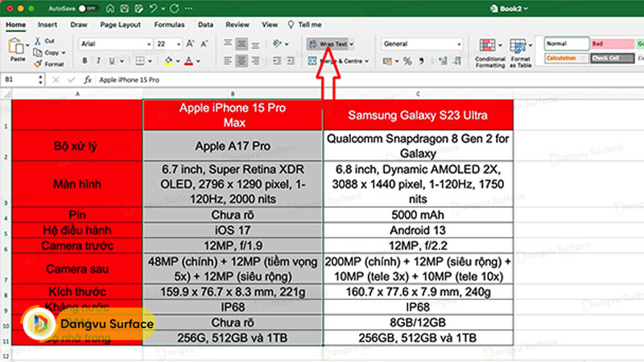The height and width of the screenshot is (362, 644).
Task: Decrease the cell indent
Action: pos(277,61)
